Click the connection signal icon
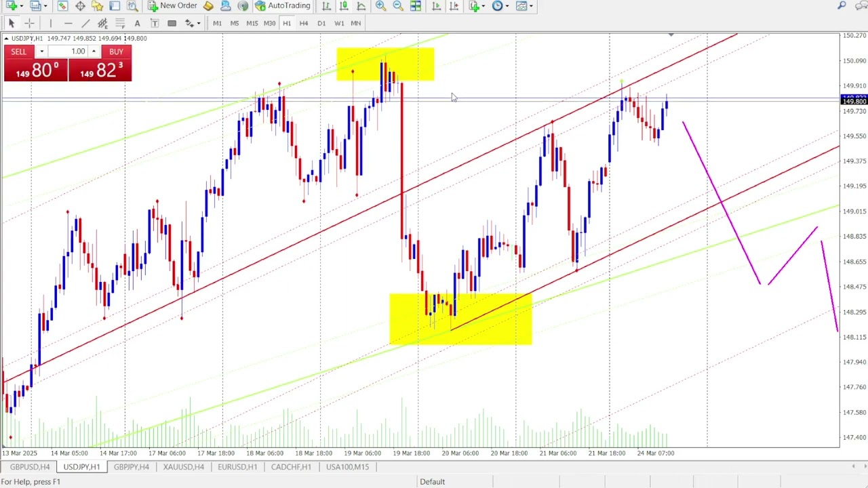The width and height of the screenshot is (868, 488). (243, 5)
